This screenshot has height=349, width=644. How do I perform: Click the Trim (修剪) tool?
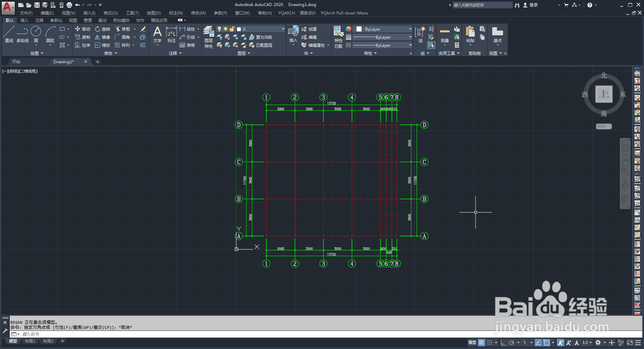tap(122, 29)
